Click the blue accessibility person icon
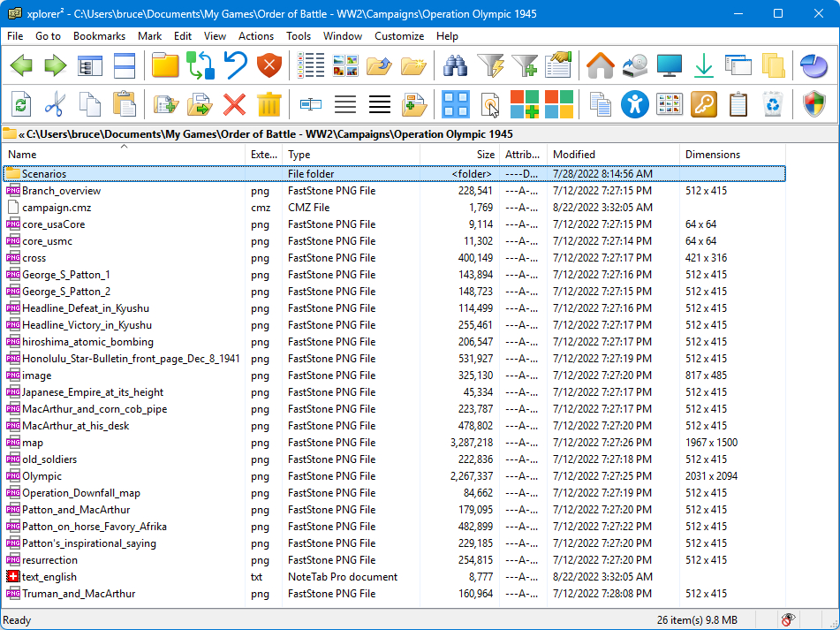Image resolution: width=840 pixels, height=630 pixels. click(x=635, y=104)
